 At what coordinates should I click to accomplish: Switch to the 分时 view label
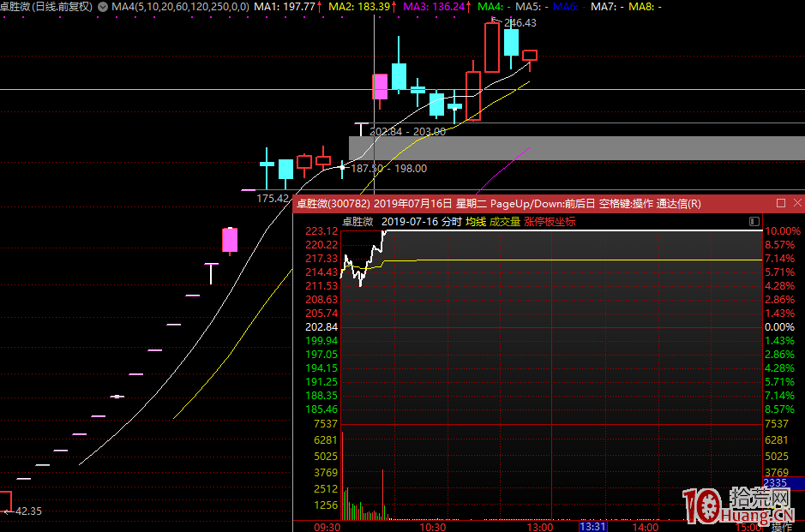tap(451, 222)
